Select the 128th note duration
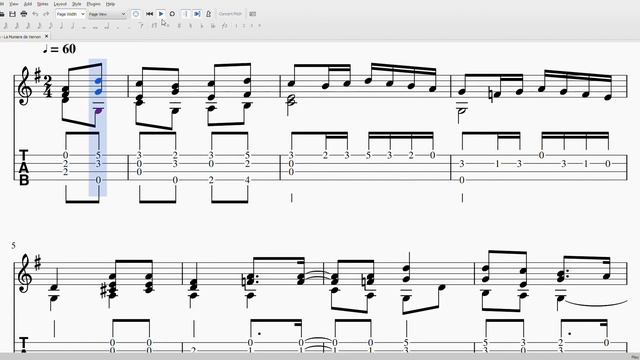The image size is (640, 360). pyautogui.click(x=6, y=26)
